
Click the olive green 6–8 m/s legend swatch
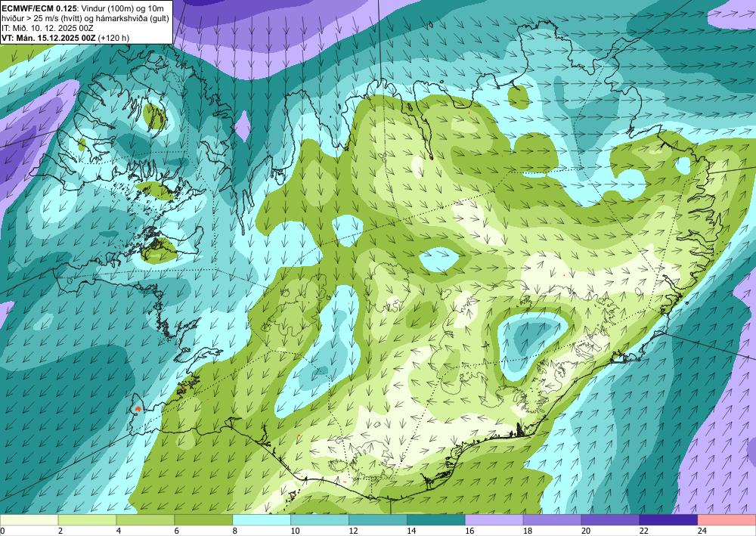pos(203,520)
